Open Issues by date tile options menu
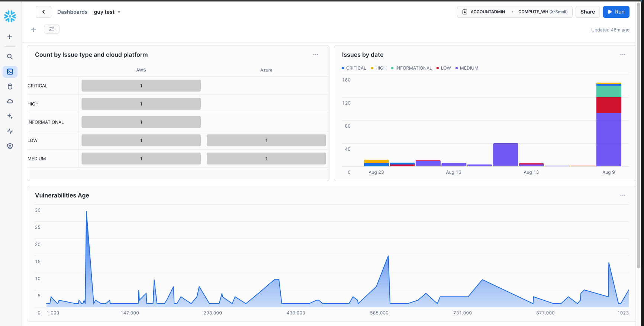 click(622, 55)
